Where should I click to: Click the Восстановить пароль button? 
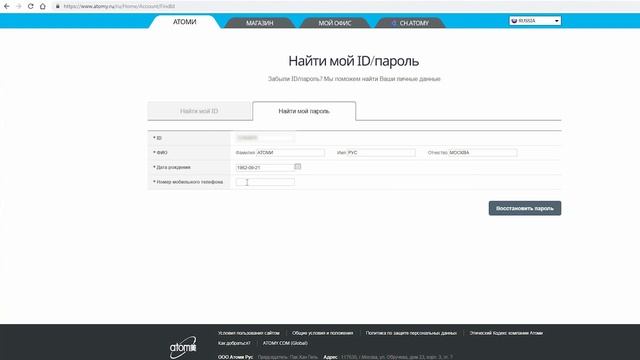524,208
